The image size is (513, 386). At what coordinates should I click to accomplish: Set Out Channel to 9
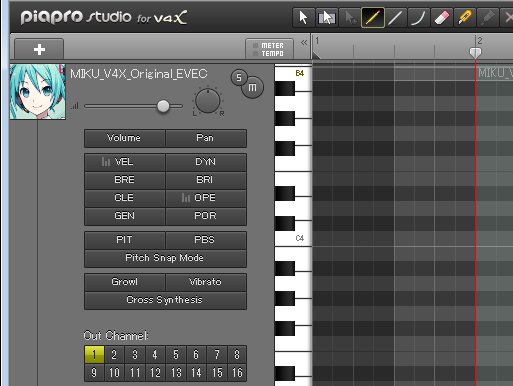(94, 372)
